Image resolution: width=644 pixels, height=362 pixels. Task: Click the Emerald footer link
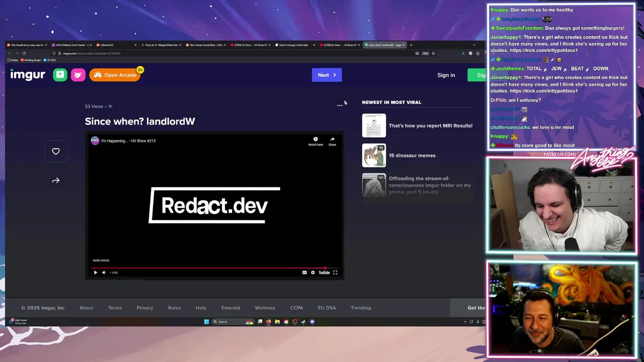click(230, 308)
